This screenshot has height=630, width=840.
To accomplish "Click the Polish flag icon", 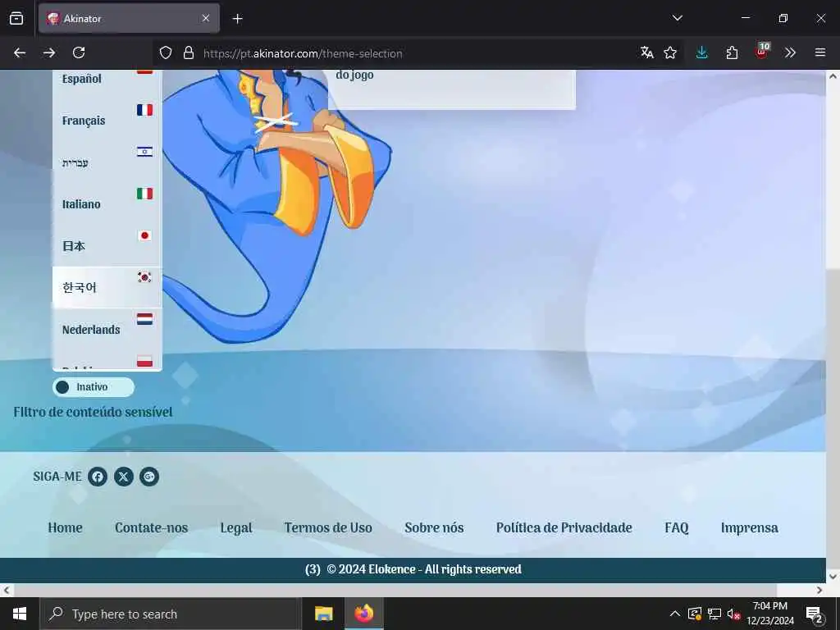I will (x=144, y=361).
